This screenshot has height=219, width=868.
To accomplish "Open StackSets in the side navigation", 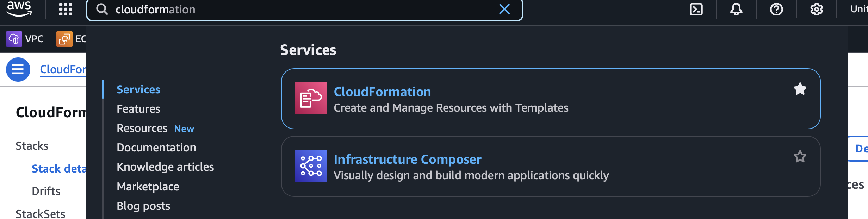I will [x=41, y=214].
